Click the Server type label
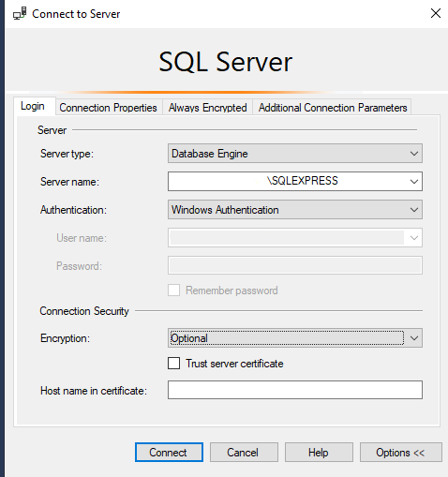This screenshot has height=477, width=448. click(67, 154)
